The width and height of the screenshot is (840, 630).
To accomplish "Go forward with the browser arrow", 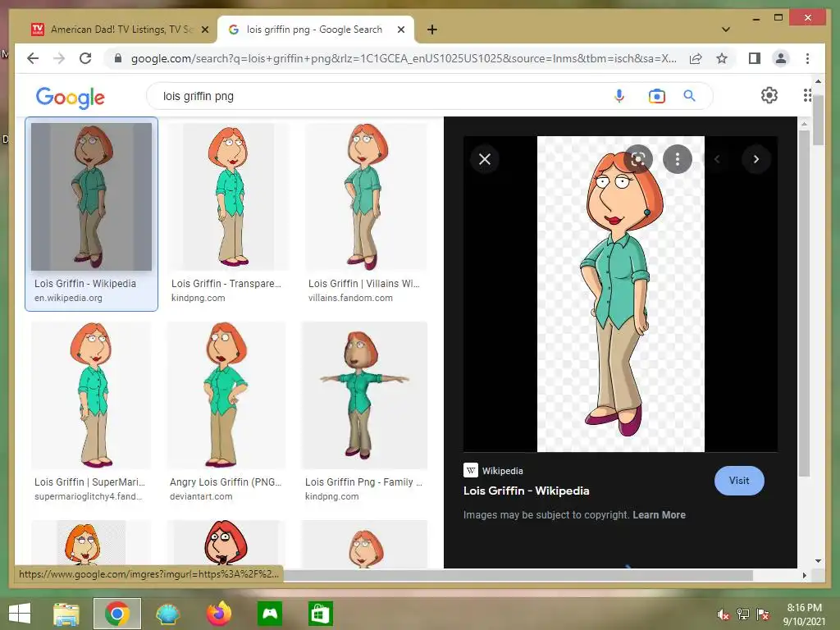I will coord(59,58).
